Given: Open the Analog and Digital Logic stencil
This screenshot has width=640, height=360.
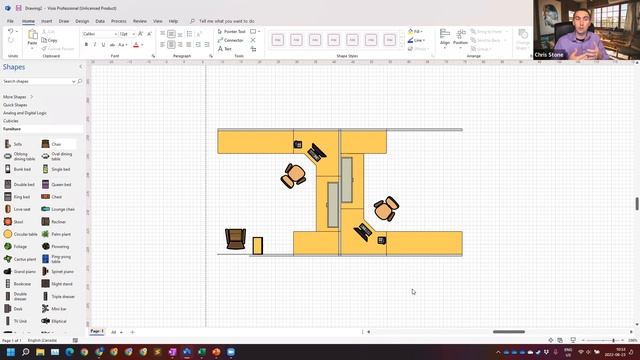Looking at the screenshot, I should pos(25,113).
